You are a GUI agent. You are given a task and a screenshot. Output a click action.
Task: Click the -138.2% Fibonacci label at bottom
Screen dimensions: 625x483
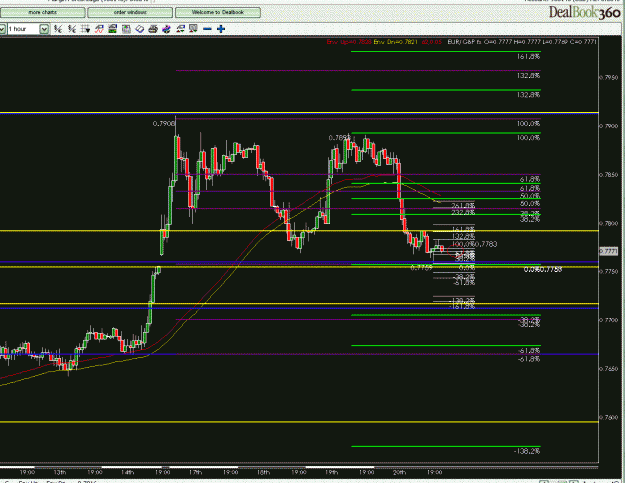tap(527, 451)
